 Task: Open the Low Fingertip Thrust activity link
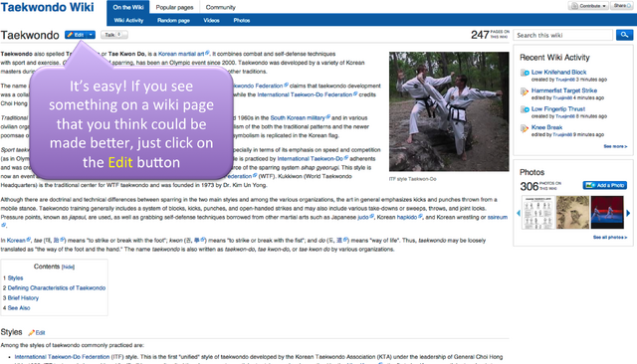click(558, 108)
